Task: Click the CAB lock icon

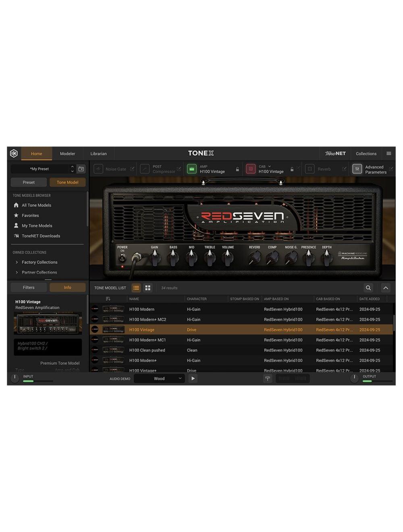Action: click(292, 169)
